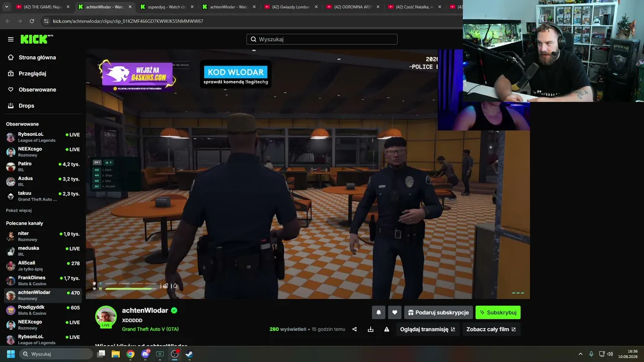Open network settings from the tray icon
The height and width of the screenshot is (362, 644).
click(601, 354)
